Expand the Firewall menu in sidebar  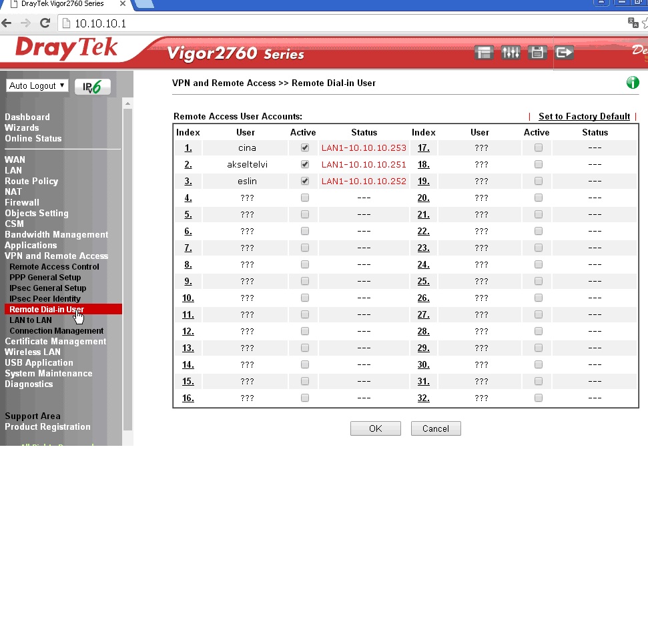point(22,202)
